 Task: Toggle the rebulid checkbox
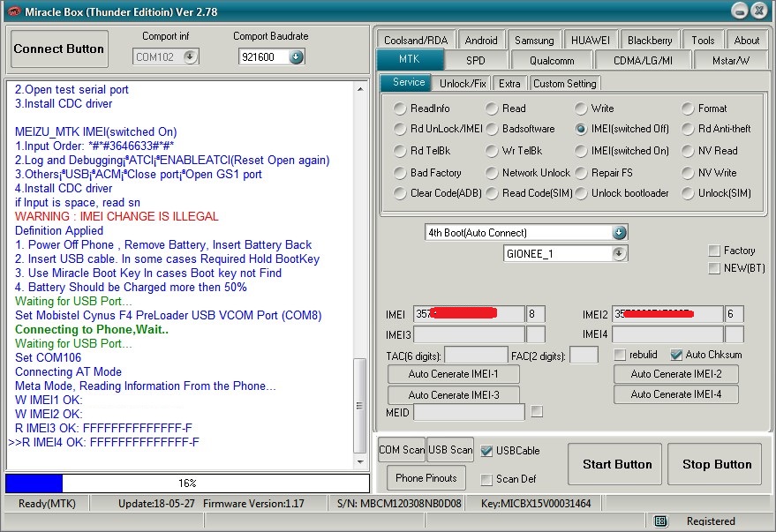point(619,355)
